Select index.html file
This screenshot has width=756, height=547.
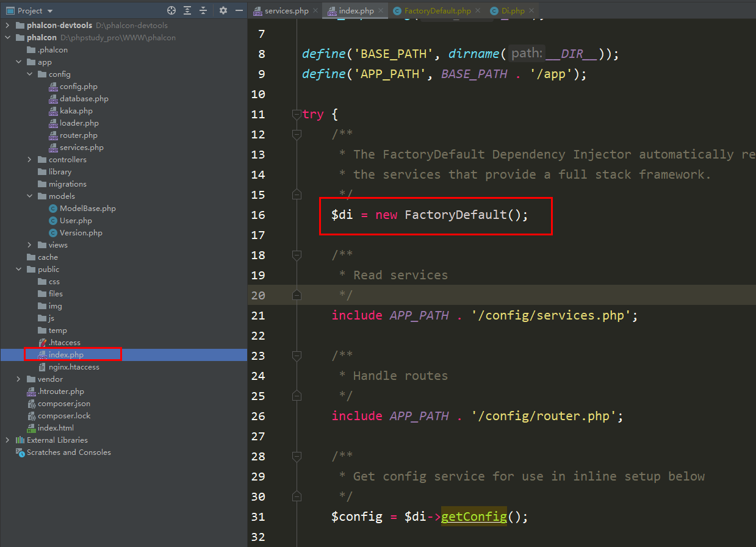pos(56,428)
